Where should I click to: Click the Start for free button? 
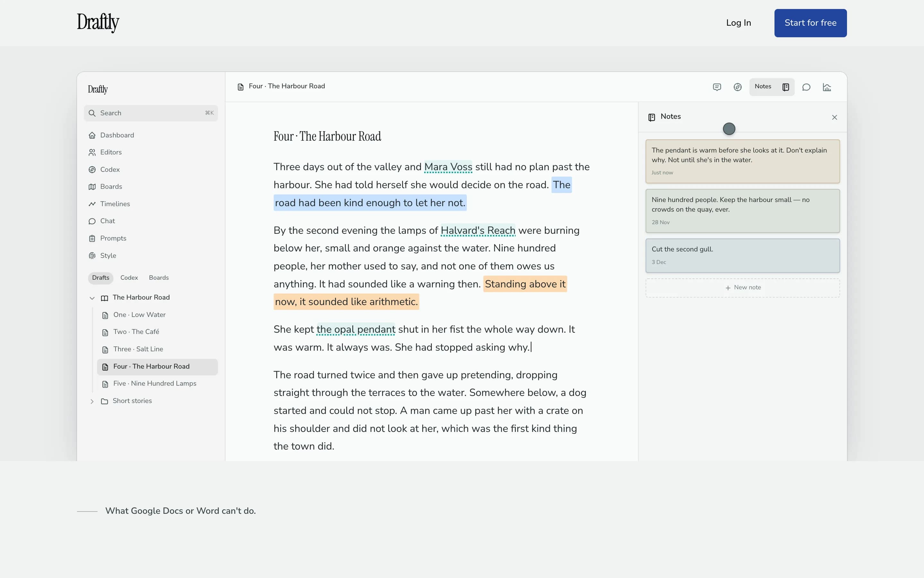(x=810, y=23)
